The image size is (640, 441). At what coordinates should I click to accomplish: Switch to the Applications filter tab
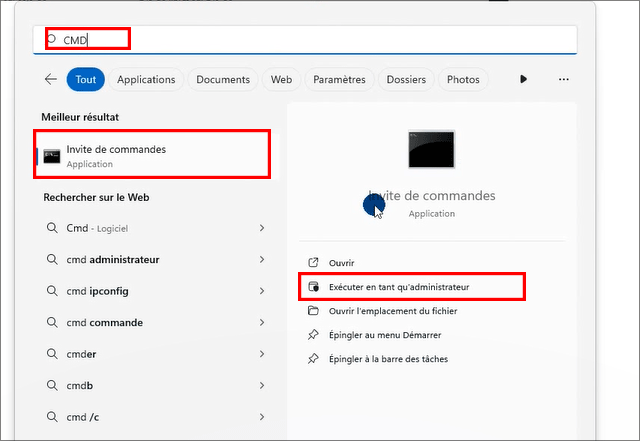146,79
